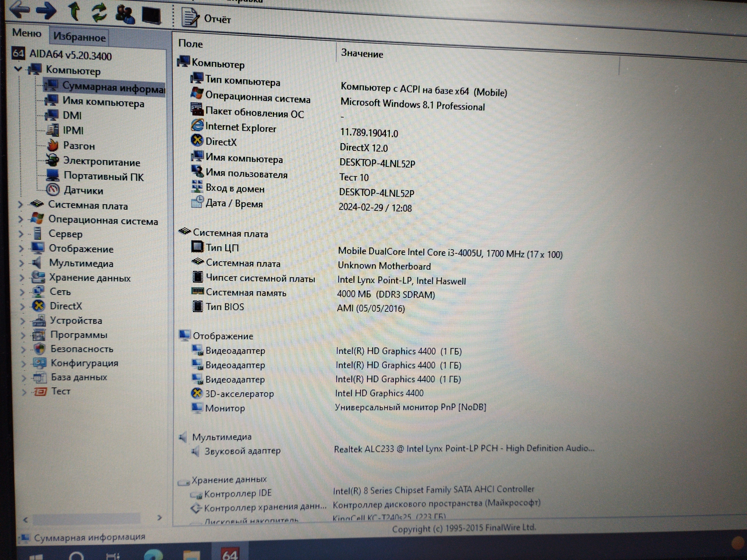747x560 pixels.
Task: Expand Операционная система tree node
Action: (x=21, y=219)
